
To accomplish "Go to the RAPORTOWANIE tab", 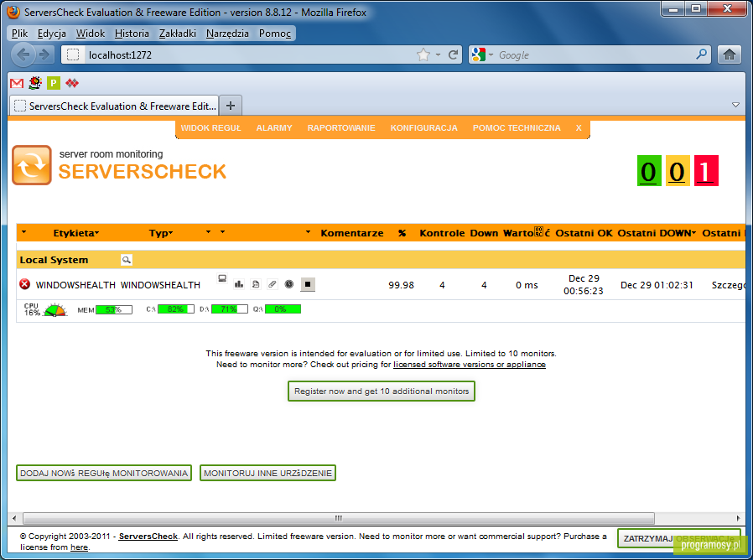I will coord(341,127).
